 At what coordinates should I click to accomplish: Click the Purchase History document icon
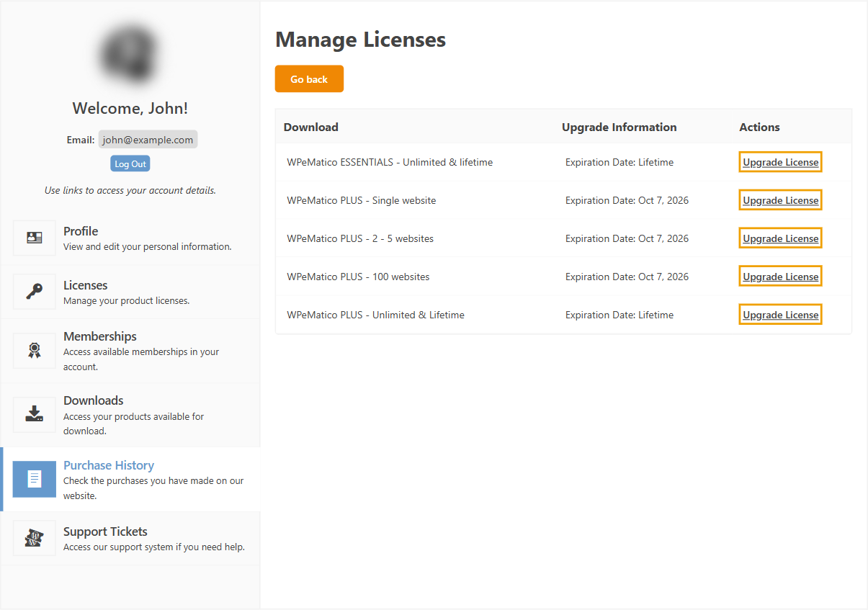(34, 479)
